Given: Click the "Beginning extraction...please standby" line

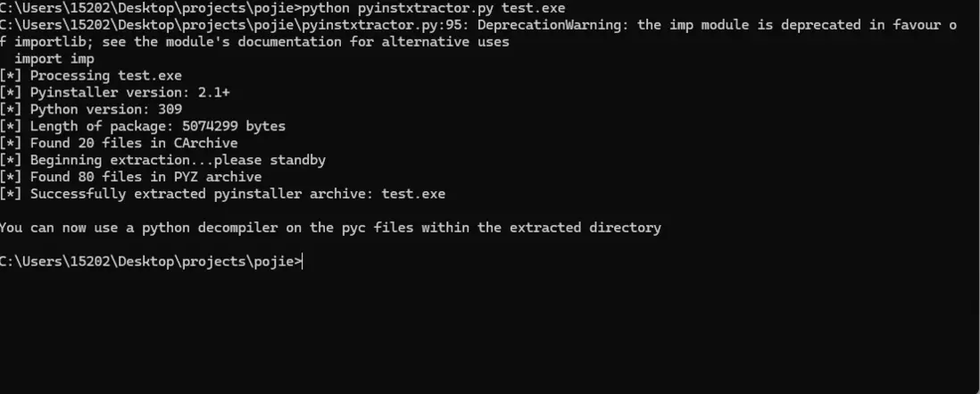Looking at the screenshot, I should pos(177,160).
